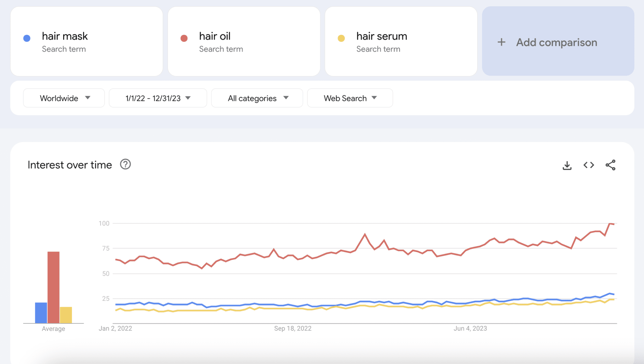This screenshot has height=364, width=644.
Task: Click the plus icon beside Add comparison
Action: click(502, 42)
